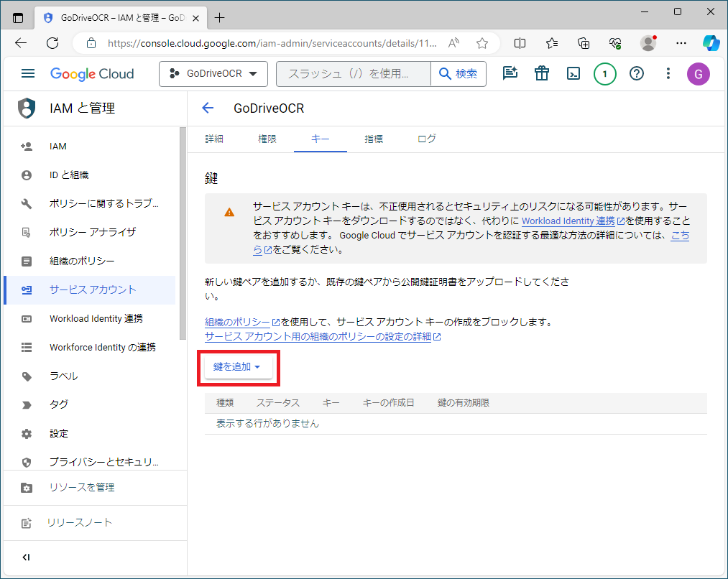Image resolution: width=728 pixels, height=579 pixels.
Task: Open タグ in the sidebar
Action: [90, 405]
